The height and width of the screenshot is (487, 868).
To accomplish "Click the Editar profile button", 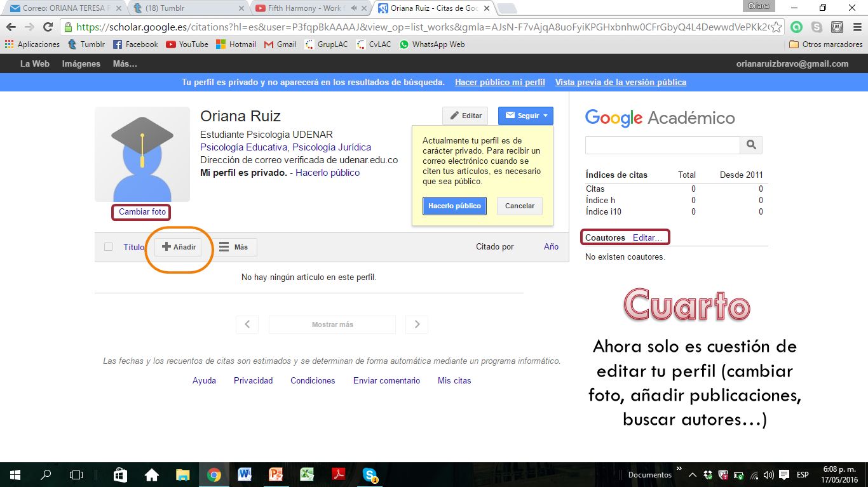I will tap(465, 116).
